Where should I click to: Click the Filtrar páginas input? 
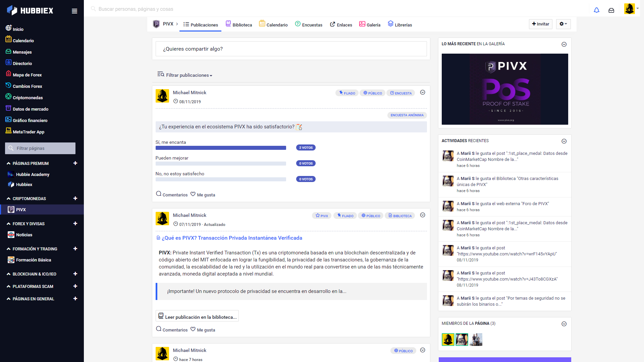coord(40,148)
